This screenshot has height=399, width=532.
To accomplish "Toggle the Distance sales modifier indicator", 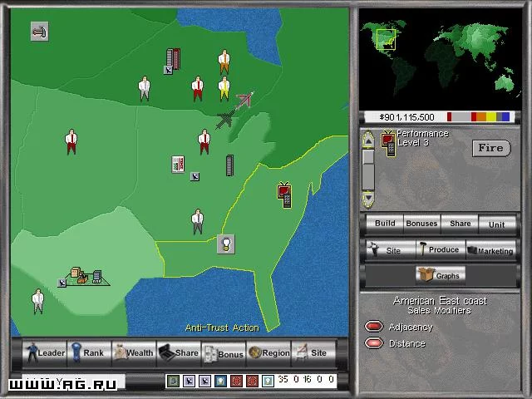I will pos(374,342).
